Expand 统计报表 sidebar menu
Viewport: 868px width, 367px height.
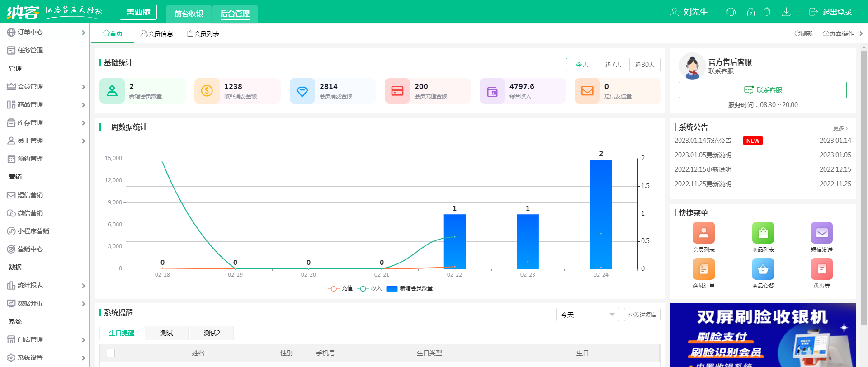click(x=45, y=285)
